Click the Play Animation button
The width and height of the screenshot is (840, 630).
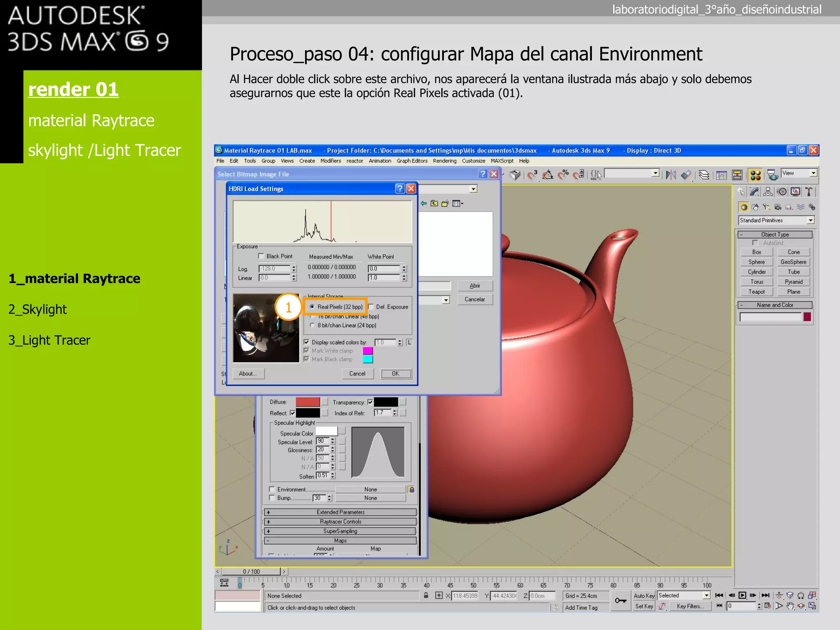coord(742,595)
